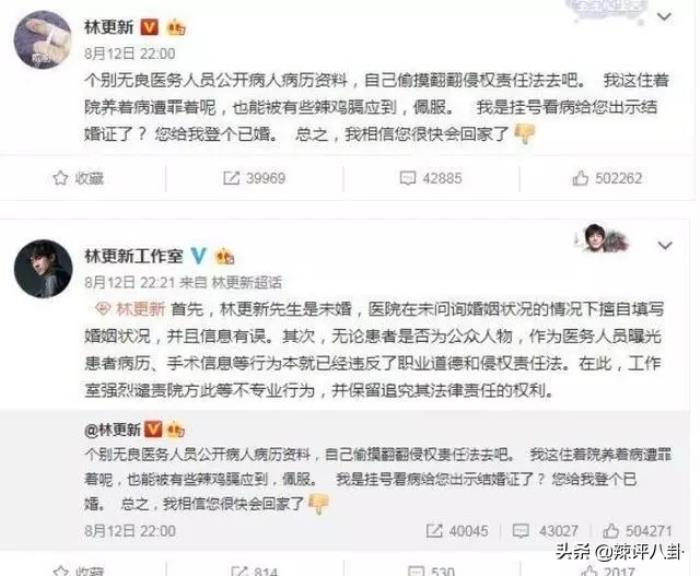
Task: Like the quoted post showing 504271
Action: (638, 530)
